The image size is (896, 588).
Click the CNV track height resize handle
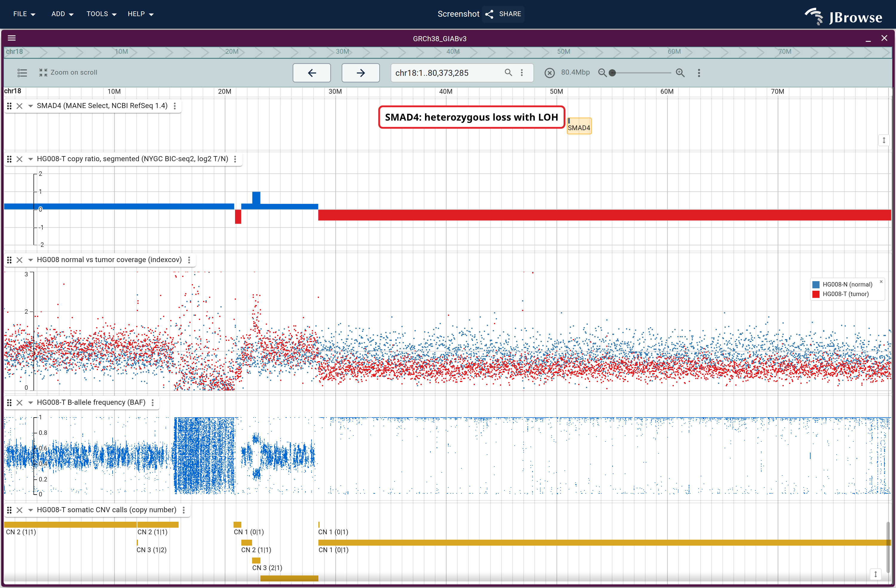point(875,574)
